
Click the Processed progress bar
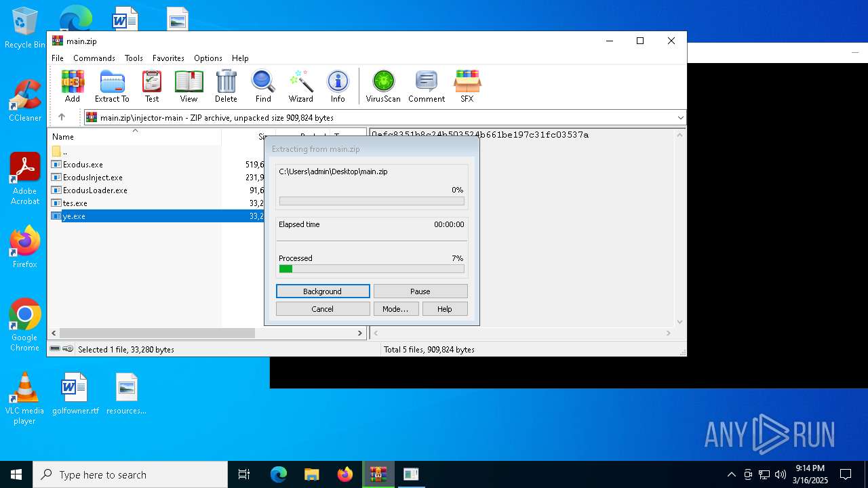click(372, 269)
